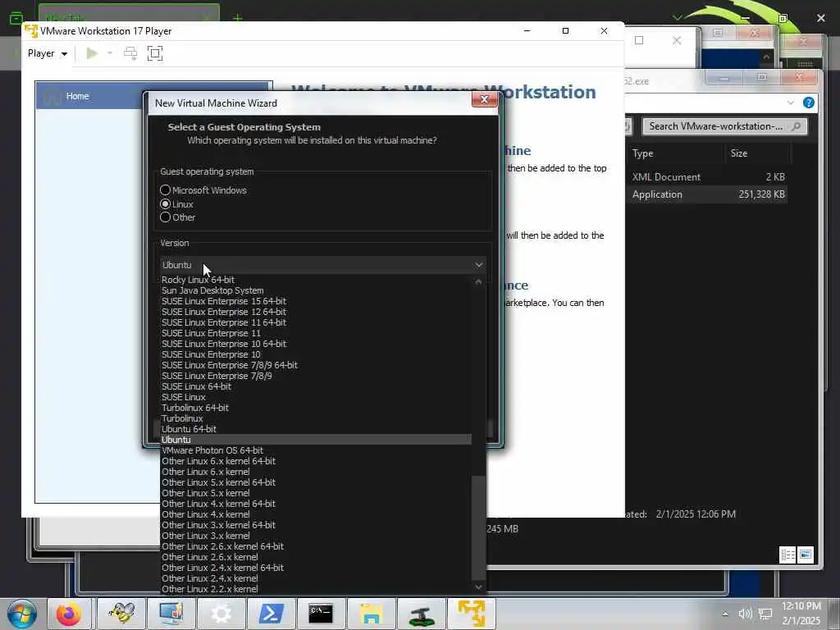
Task: Open File Explorer folder taskbar icon
Action: click(x=371, y=614)
